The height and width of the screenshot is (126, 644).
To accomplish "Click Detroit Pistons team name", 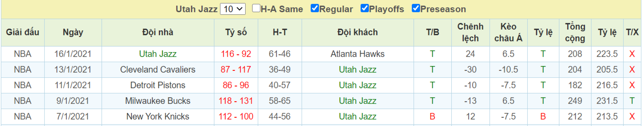I will [x=158, y=85].
